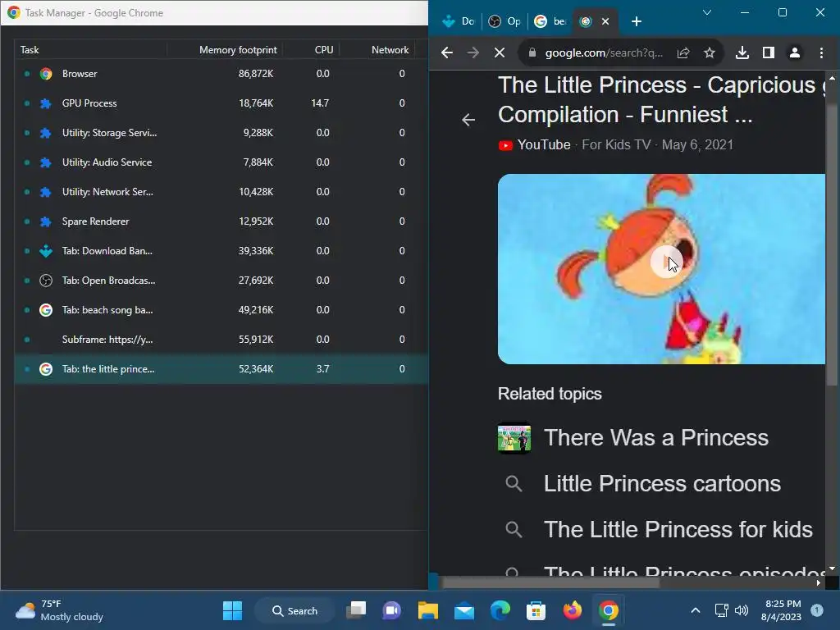Screen dimensions: 840x630
Task: Click the 14.7 CPU value
Action: point(321,103)
